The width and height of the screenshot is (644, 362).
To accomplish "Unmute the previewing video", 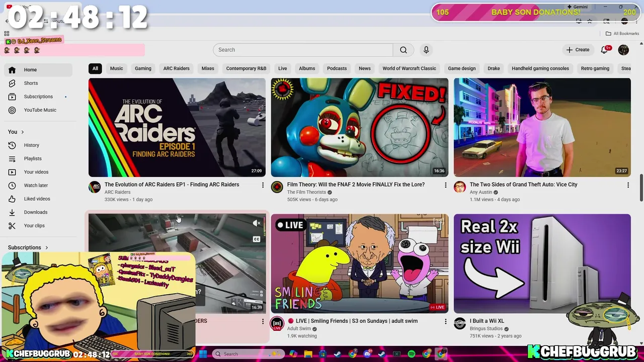I will [257, 223].
